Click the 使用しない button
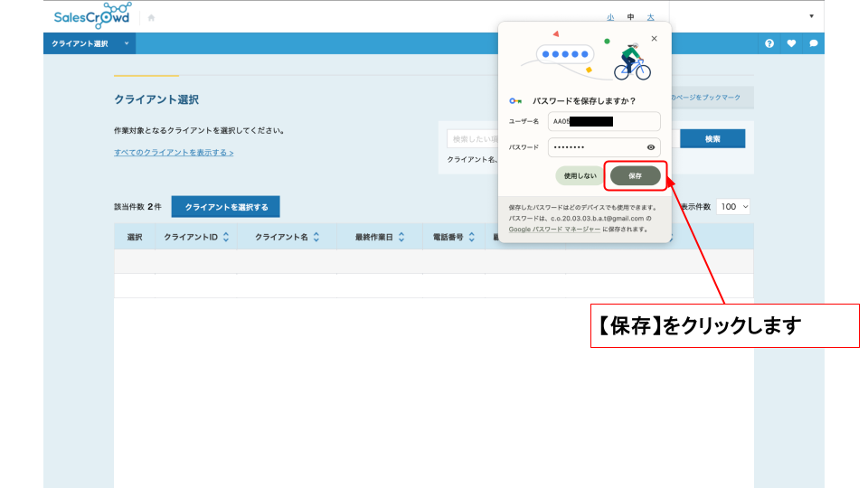The height and width of the screenshot is (488, 868). [580, 175]
